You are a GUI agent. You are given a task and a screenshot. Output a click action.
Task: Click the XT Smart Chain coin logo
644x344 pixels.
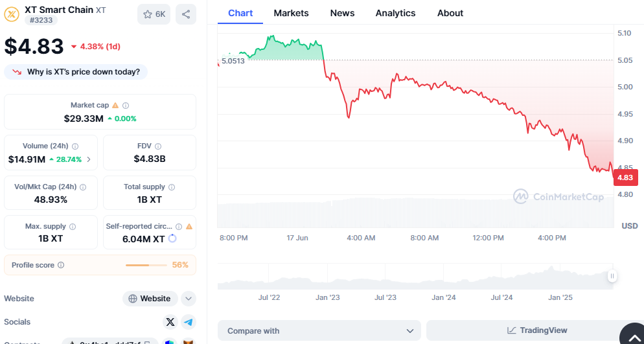[12, 14]
